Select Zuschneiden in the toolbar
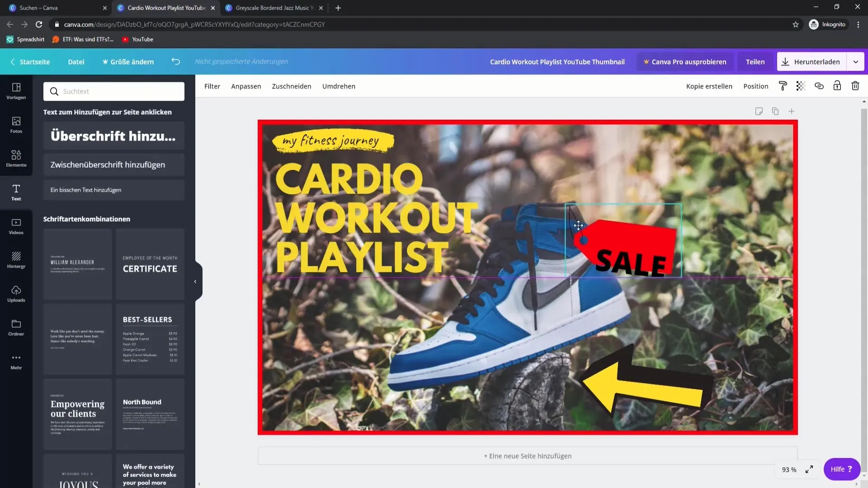 292,86
